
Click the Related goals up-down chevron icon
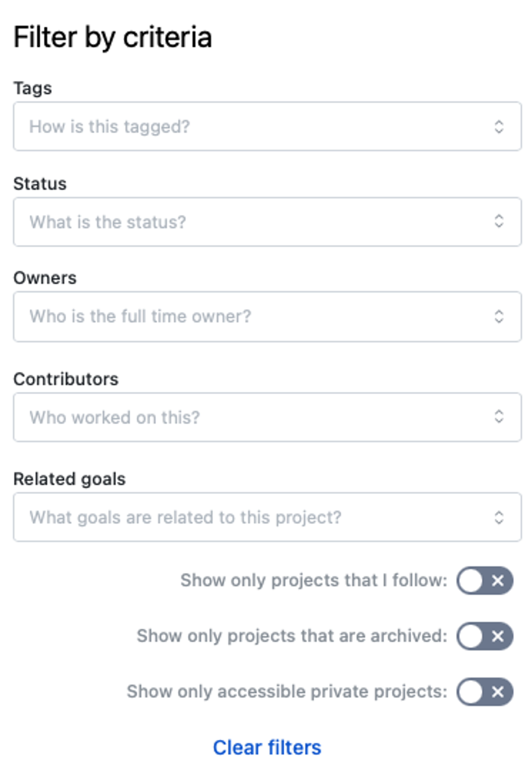(x=499, y=517)
